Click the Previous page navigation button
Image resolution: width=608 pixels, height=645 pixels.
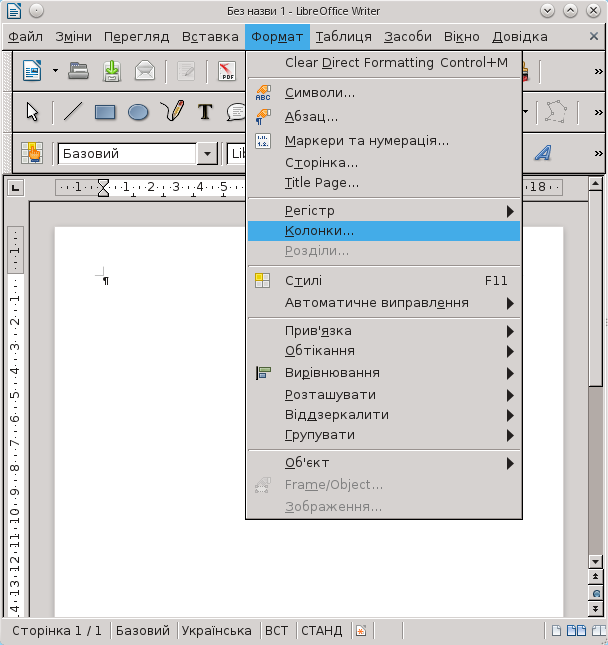(595, 577)
